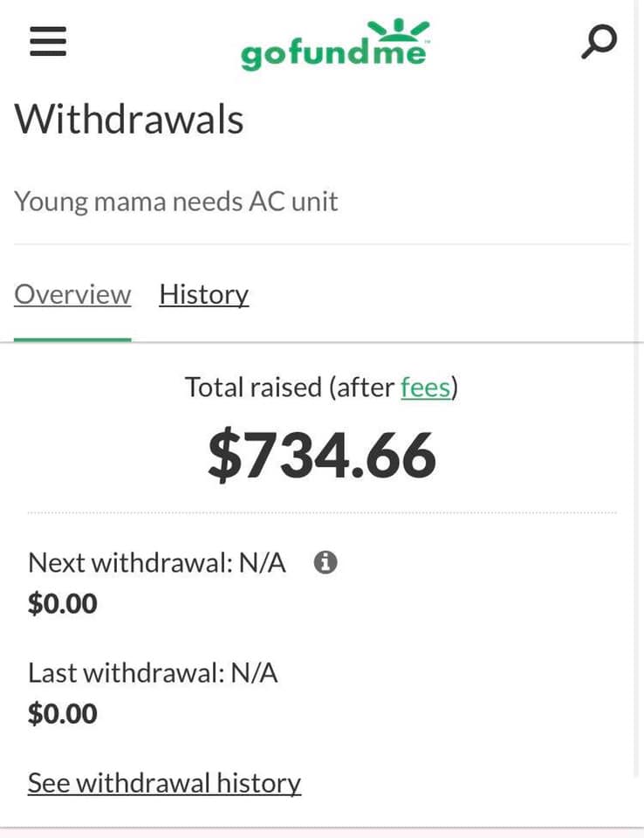Click the Next withdrawal: N/A label
Screen dimensions: 644x838
pos(156,563)
